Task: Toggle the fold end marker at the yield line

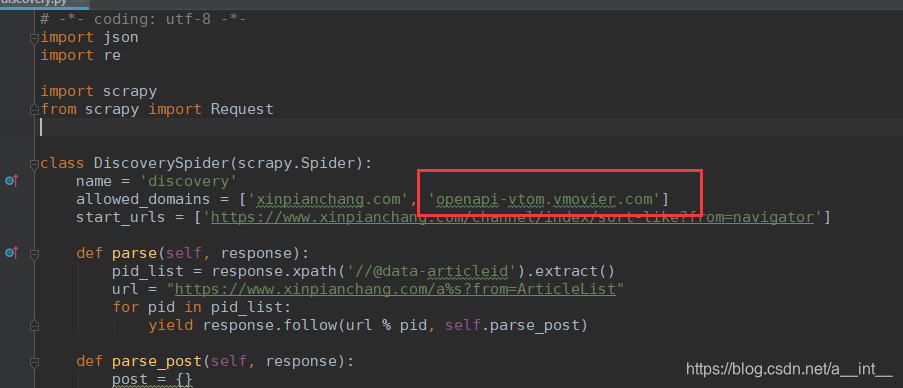Action: point(34,326)
